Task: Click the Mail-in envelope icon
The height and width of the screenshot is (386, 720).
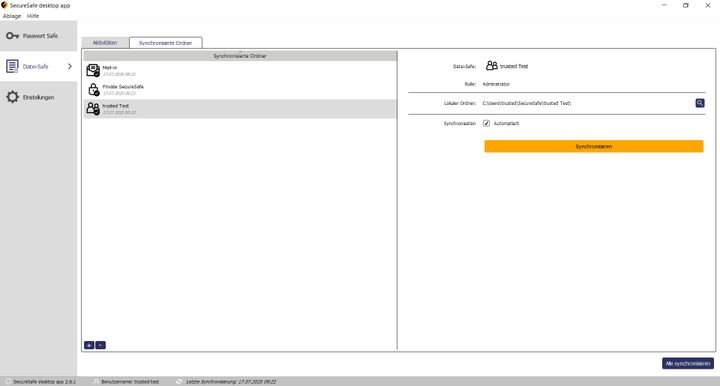Action: point(93,70)
